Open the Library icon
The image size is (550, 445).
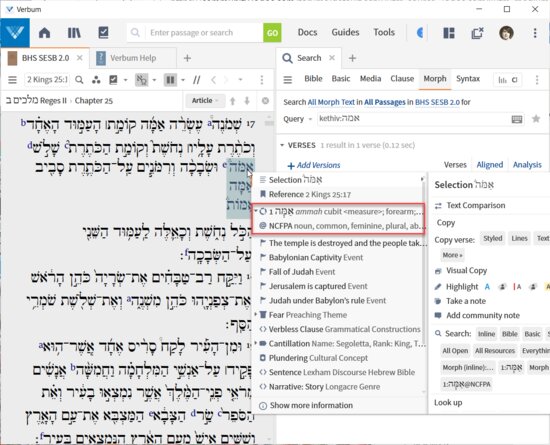[x=74, y=33]
